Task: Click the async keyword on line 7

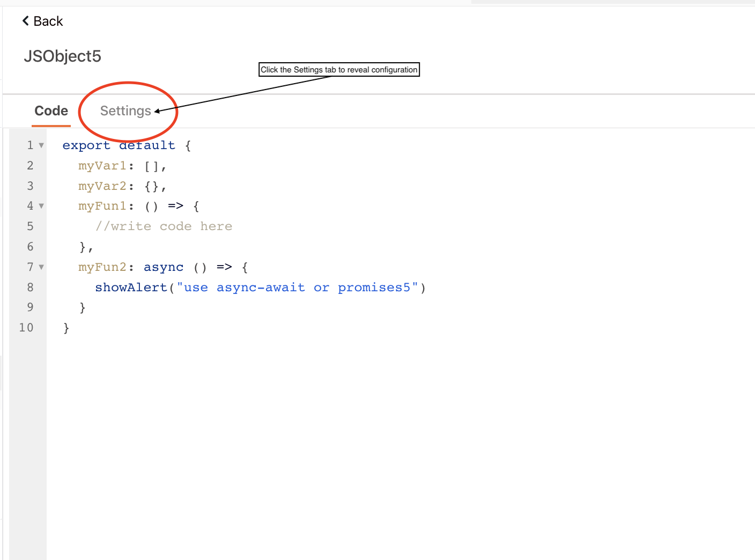Action: [163, 267]
